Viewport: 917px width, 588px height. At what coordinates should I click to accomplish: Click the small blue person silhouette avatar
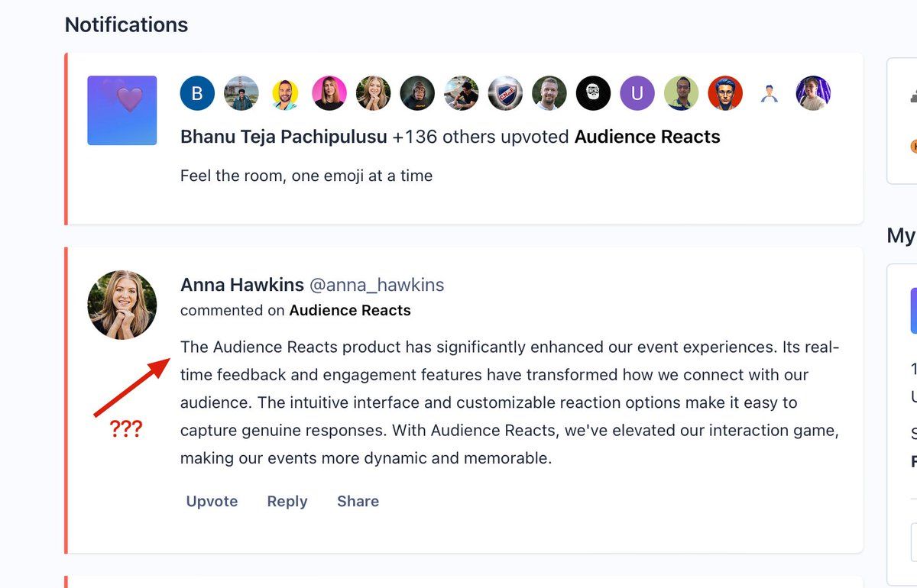770,93
